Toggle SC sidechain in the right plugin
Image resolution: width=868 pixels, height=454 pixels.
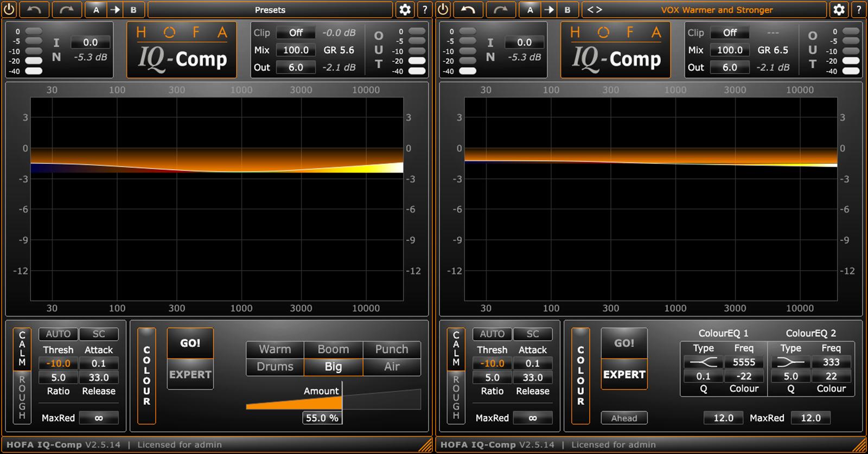coord(533,334)
